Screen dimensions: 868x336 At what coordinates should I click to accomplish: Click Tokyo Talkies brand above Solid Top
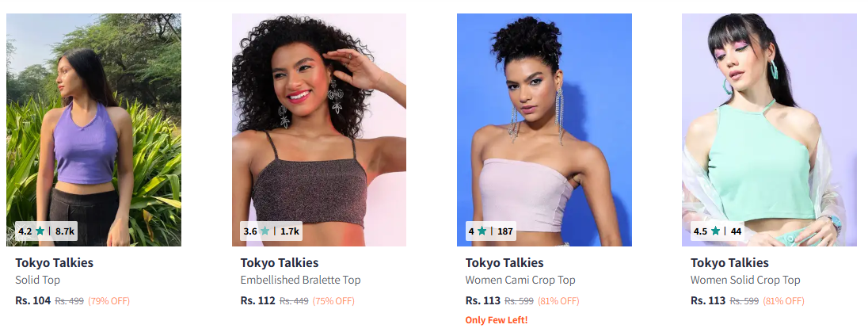[x=54, y=263]
